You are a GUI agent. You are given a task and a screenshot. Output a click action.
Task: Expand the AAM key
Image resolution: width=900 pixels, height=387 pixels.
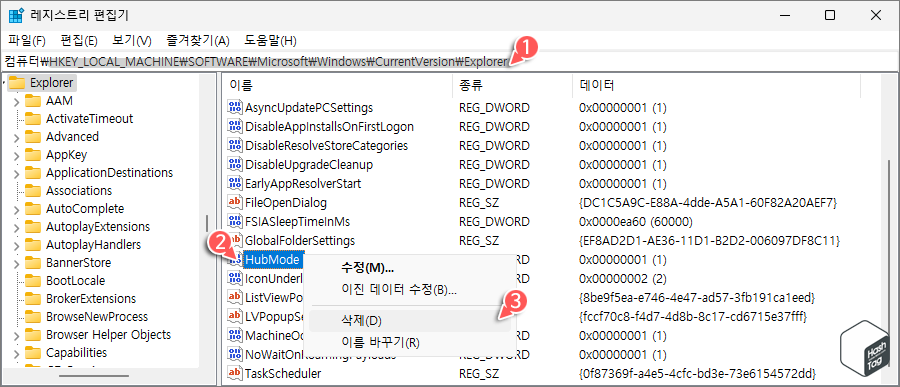pos(16,101)
